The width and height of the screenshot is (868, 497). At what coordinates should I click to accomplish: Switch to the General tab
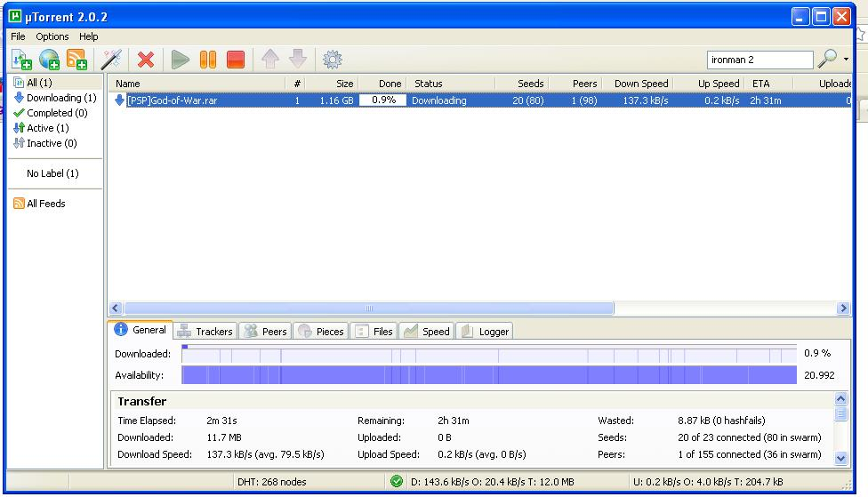point(141,330)
